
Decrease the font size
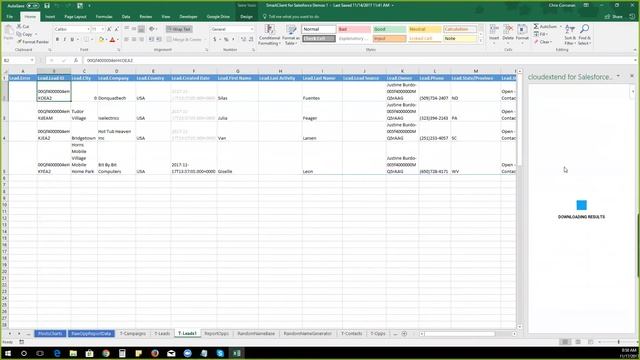coord(116,29)
